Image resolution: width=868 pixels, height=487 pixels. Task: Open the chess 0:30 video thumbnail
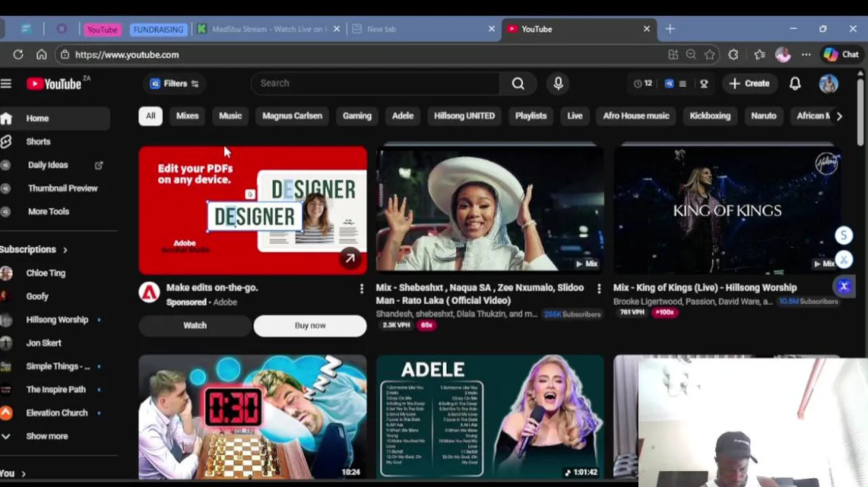point(253,417)
